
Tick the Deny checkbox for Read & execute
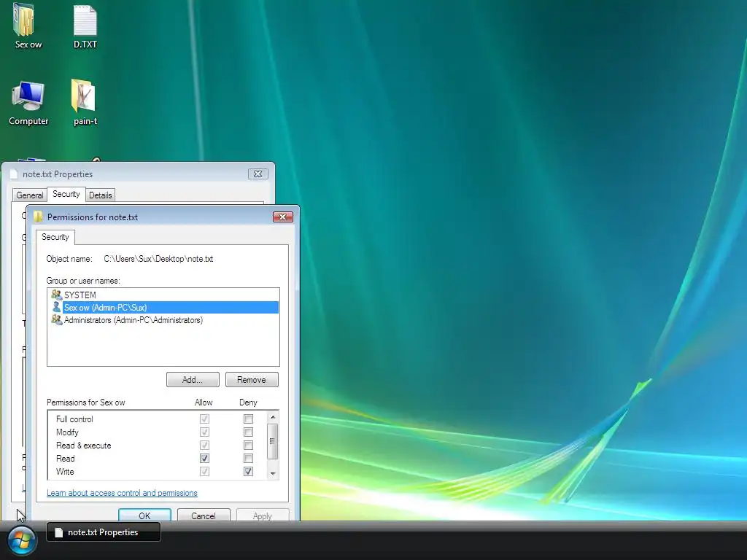click(x=248, y=446)
